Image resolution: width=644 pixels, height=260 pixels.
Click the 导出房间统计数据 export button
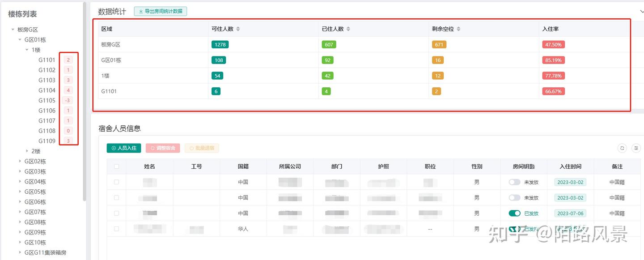[x=161, y=12]
